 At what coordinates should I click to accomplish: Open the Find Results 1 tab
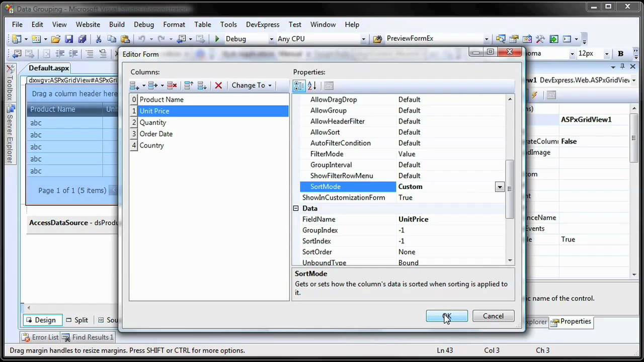pos(88,337)
